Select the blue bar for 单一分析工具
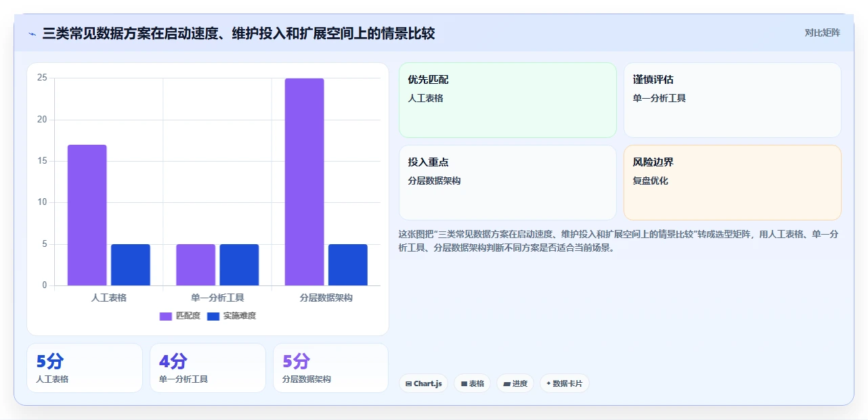The width and height of the screenshot is (868, 420). pos(239,264)
